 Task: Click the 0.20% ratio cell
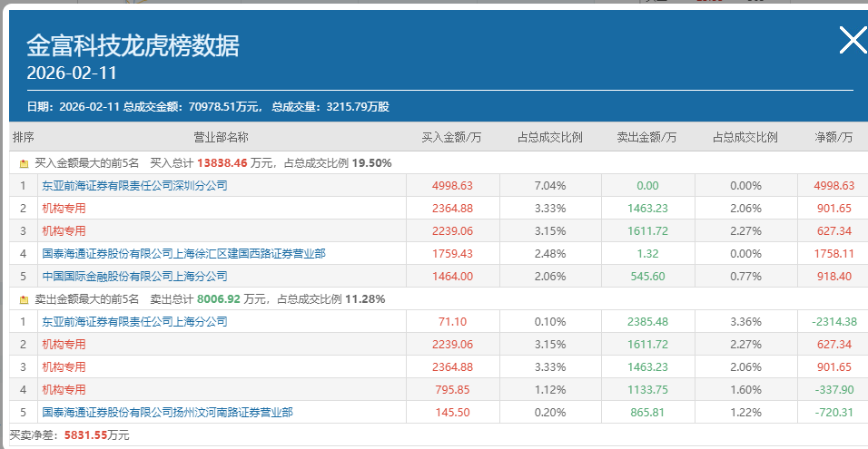(549, 413)
